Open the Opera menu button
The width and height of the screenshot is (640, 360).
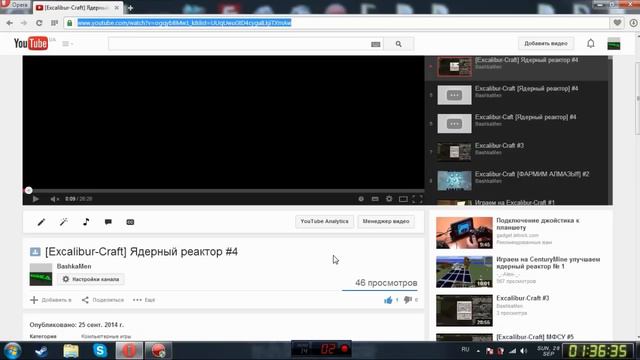pos(16,5)
